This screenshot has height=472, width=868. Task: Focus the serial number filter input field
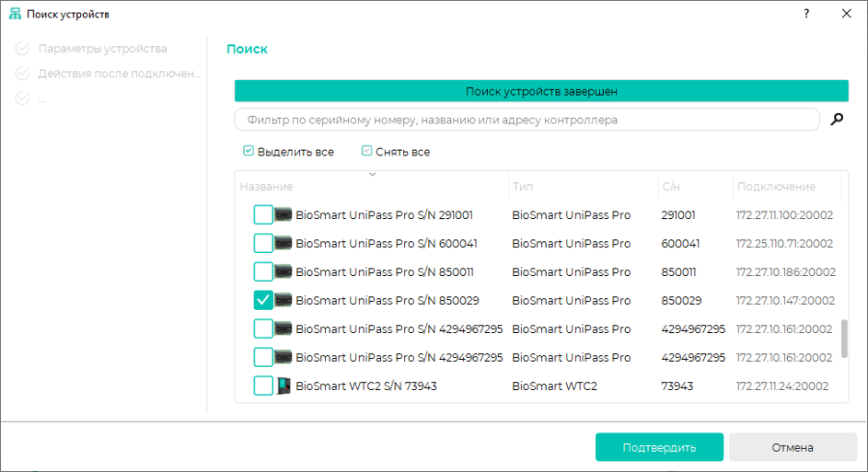527,120
